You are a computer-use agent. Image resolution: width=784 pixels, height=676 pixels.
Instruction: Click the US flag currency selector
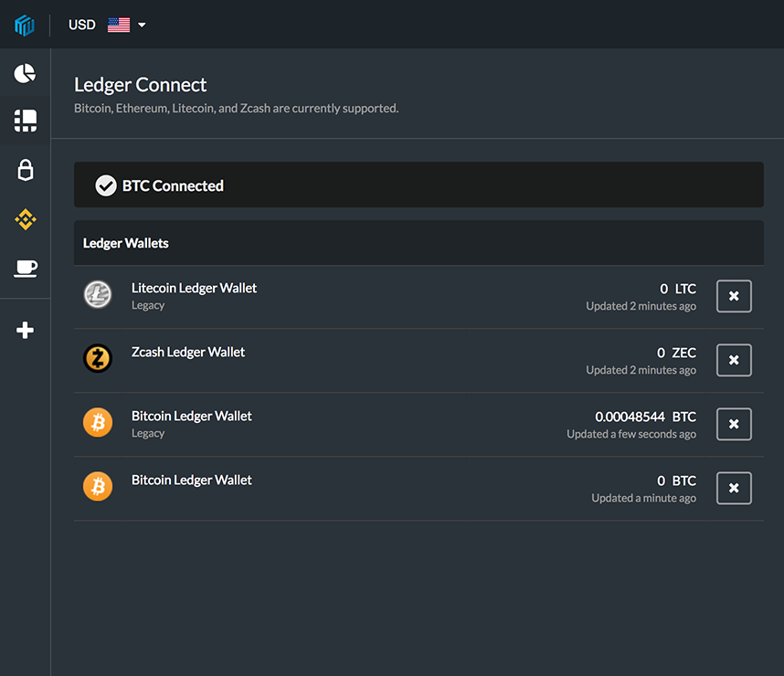(119, 25)
